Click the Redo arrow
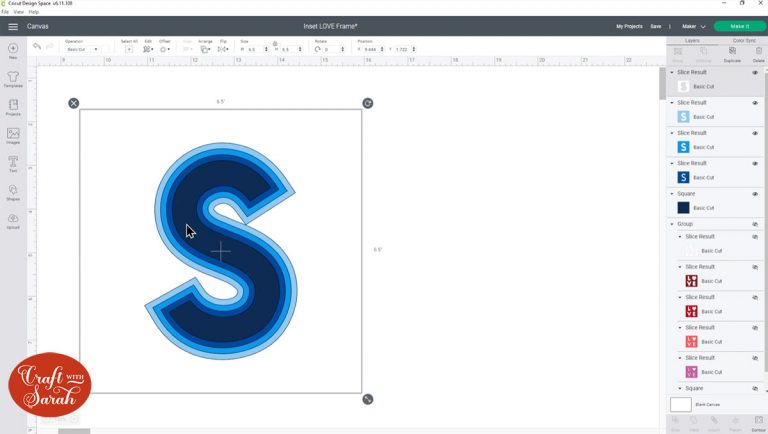768x434 pixels. tap(49, 47)
